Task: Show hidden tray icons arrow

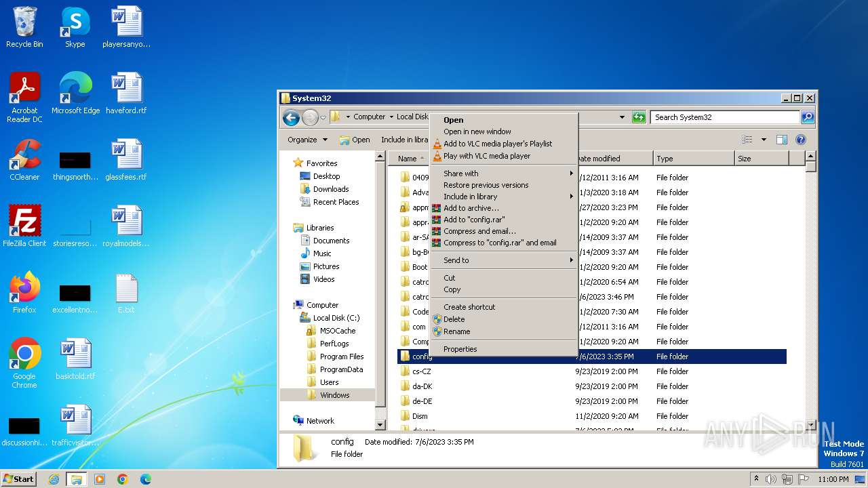Action: [x=756, y=479]
